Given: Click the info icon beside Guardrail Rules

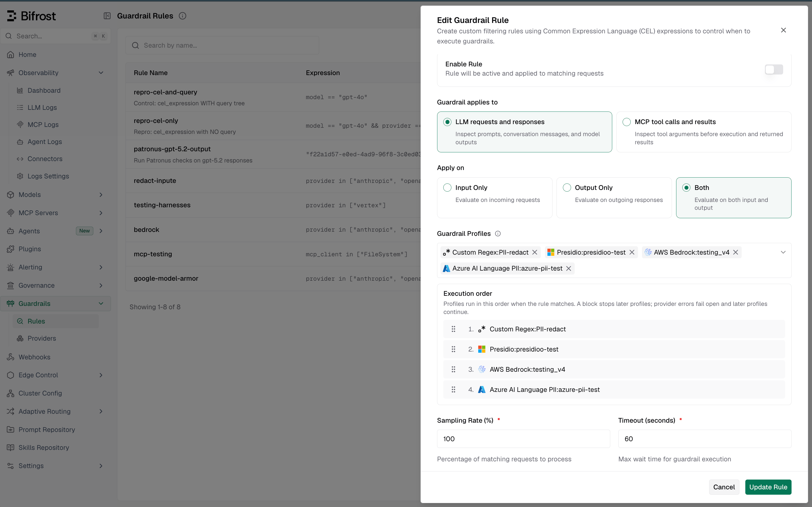Looking at the screenshot, I should click(x=182, y=16).
